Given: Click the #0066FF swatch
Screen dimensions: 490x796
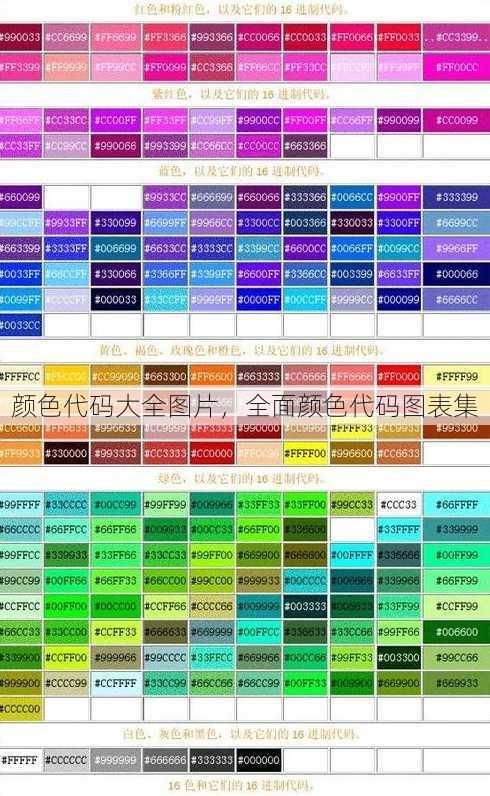Looking at the screenshot, I should [x=352, y=248].
